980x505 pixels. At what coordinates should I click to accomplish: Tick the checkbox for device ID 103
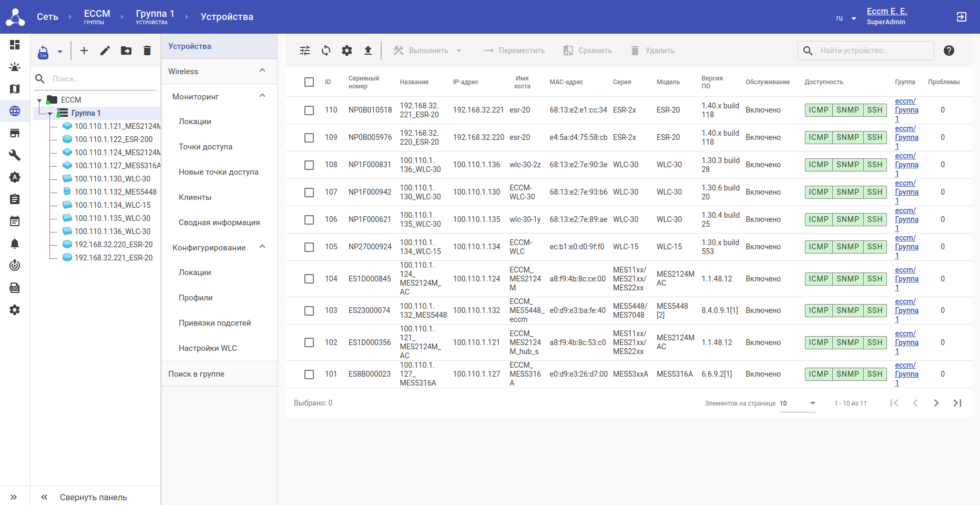(x=309, y=311)
